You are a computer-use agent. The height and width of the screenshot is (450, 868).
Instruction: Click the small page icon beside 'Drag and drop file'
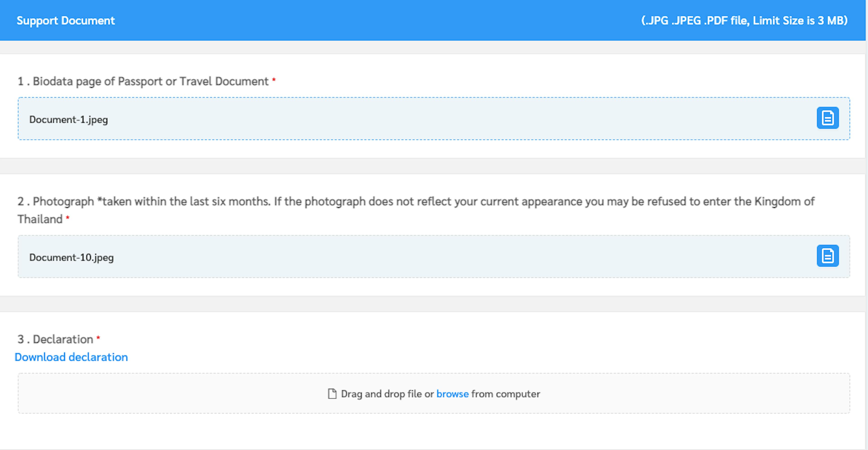332,394
